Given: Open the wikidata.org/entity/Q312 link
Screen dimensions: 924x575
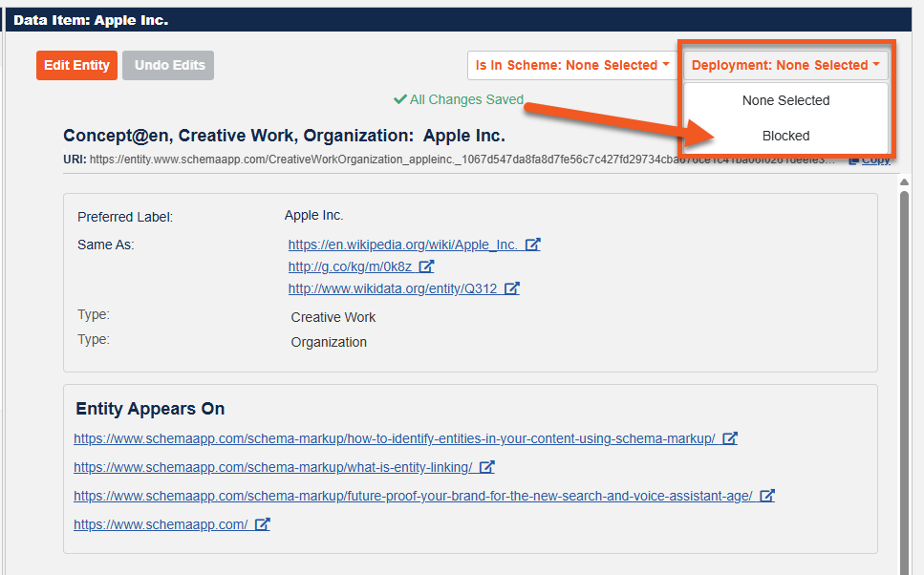Looking at the screenshot, I should coord(393,288).
